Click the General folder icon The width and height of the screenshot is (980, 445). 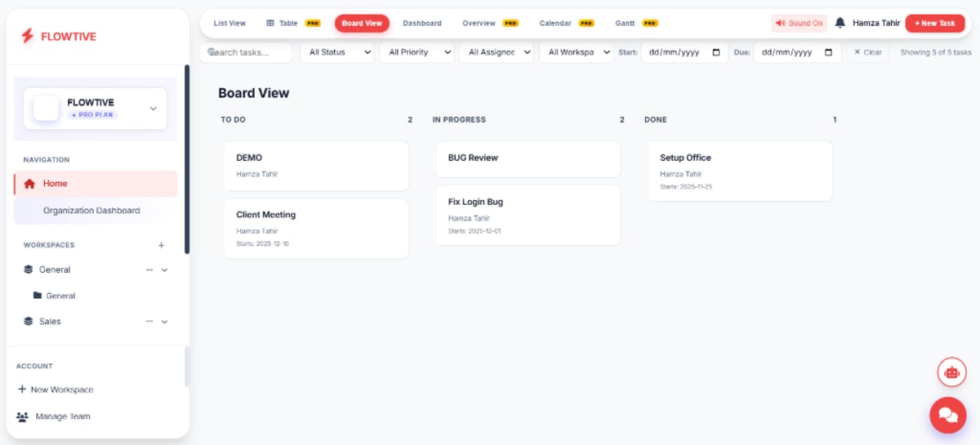[38, 296]
